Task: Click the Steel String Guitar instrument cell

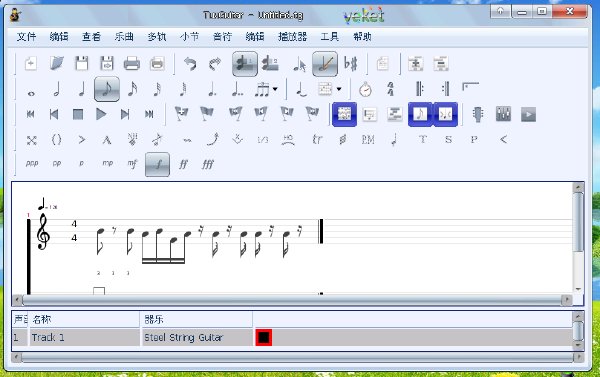Action: (197, 337)
